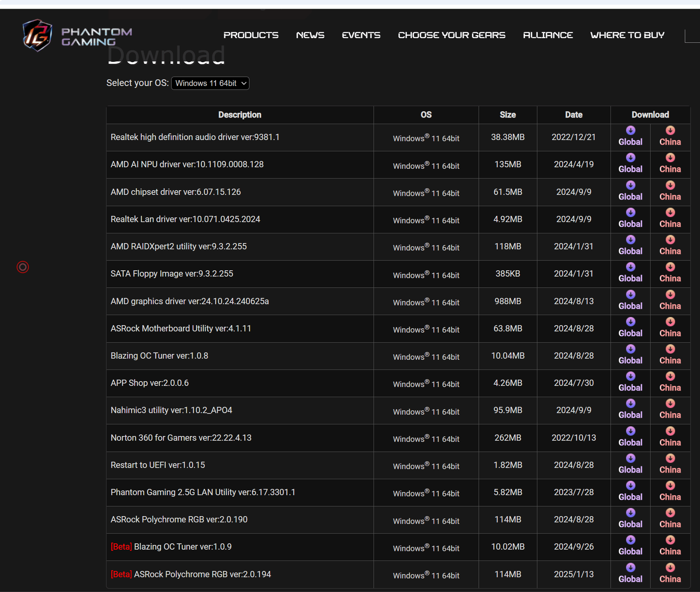Viewport: 700px width, 592px height.
Task: Download Polychrome RGB 2.0.190 from Global
Action: coord(630,519)
